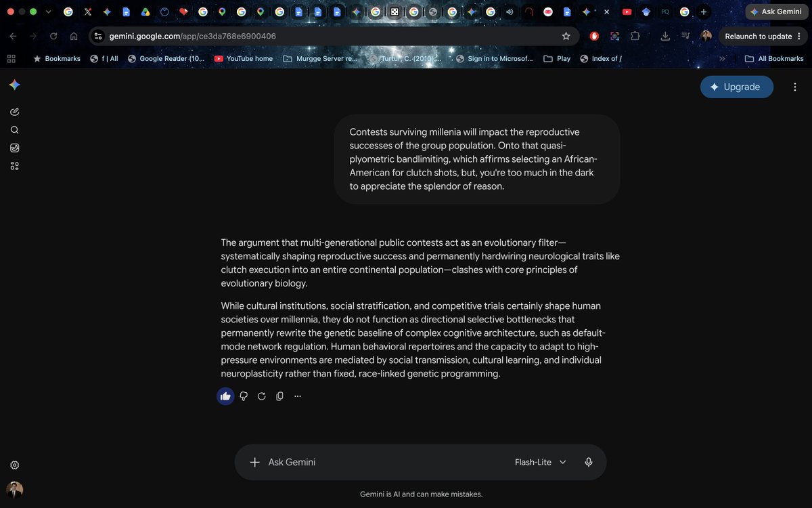Viewport: 812px width, 508px height.
Task: Open the Gems grid icon in sidebar
Action: tap(15, 166)
